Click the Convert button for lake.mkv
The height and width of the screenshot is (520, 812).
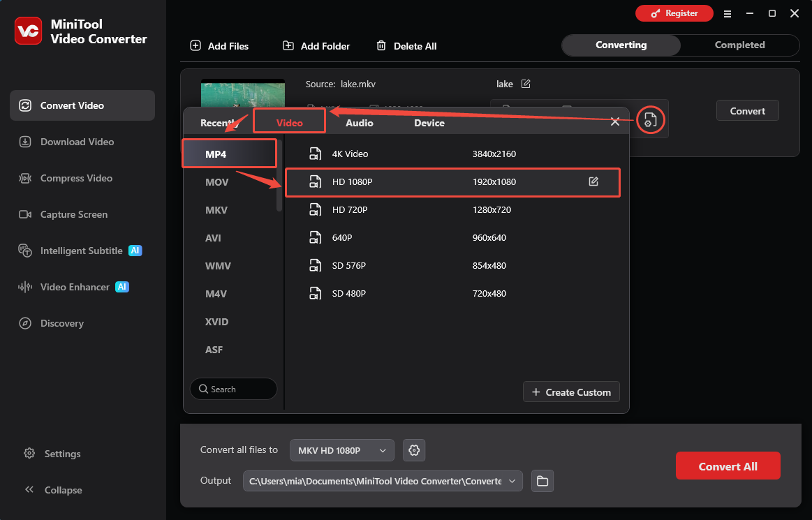pos(747,110)
